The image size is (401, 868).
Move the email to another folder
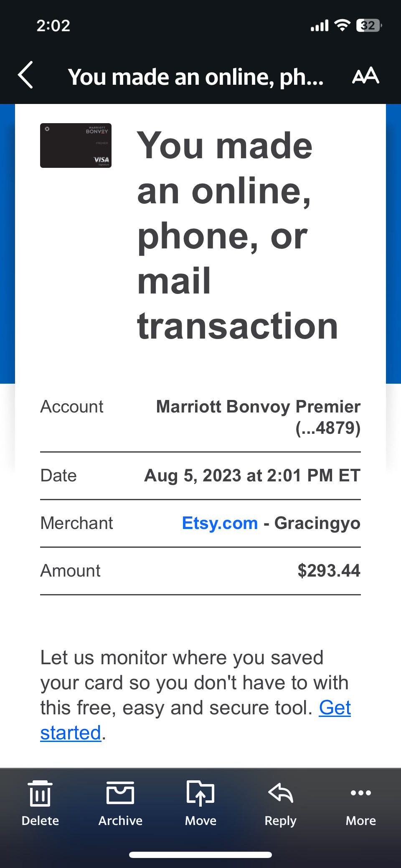(200, 802)
